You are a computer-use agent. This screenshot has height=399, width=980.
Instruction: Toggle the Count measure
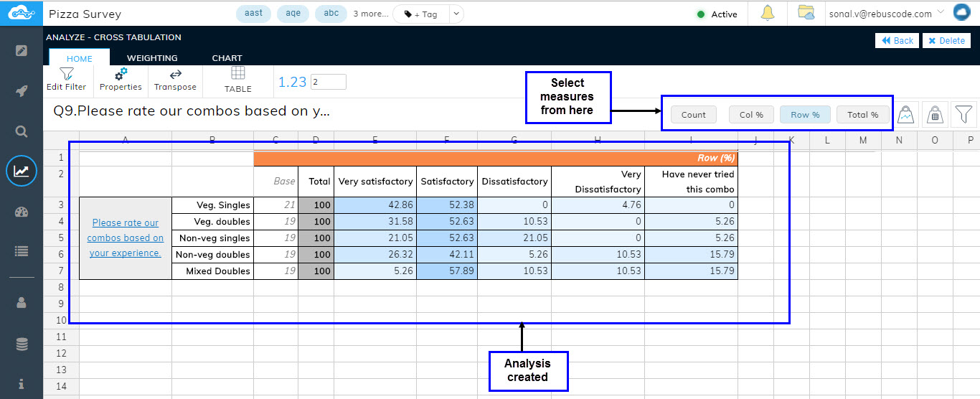pos(694,114)
